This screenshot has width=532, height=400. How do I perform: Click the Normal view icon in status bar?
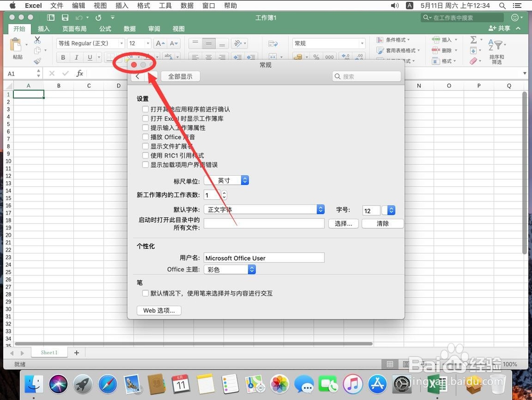(390, 364)
